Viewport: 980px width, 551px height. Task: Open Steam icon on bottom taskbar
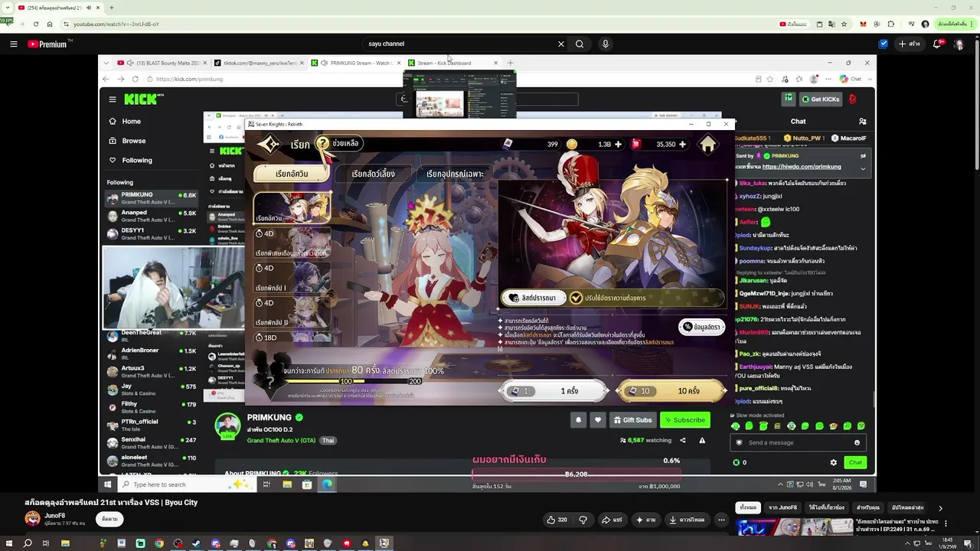click(x=197, y=543)
